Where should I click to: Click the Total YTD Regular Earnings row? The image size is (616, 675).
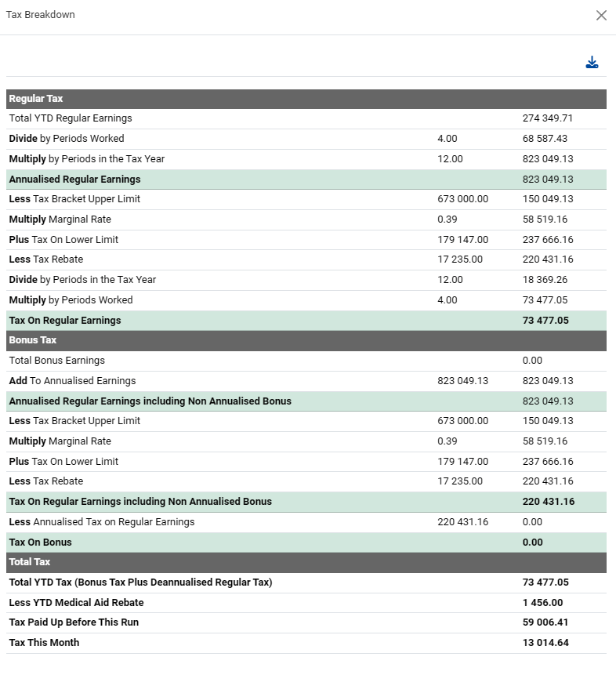pyautogui.click(x=71, y=118)
